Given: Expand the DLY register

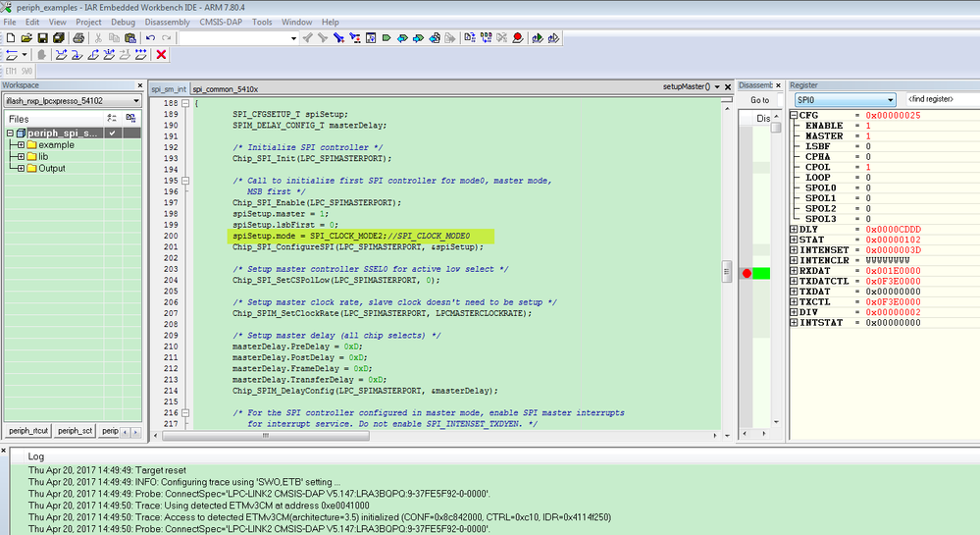Looking at the screenshot, I should [794, 230].
